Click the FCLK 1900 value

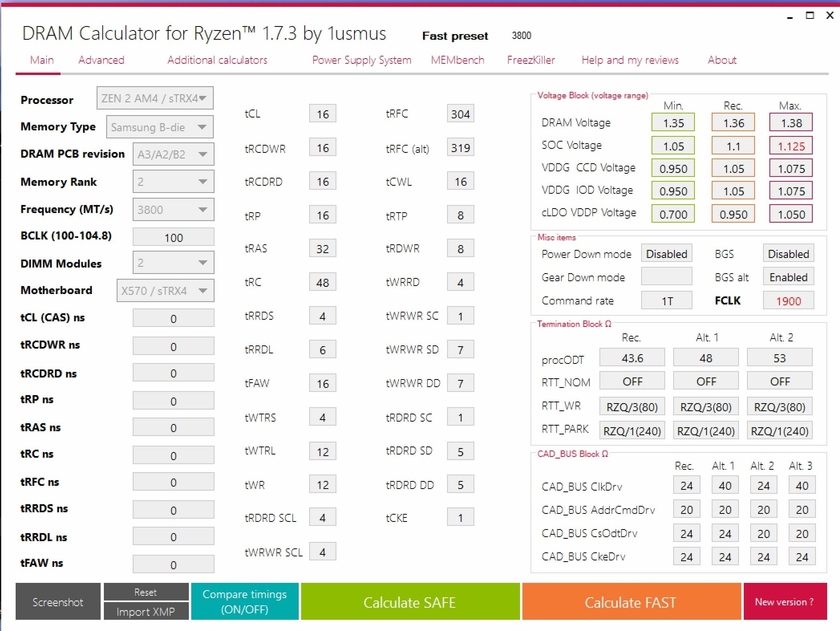788,300
